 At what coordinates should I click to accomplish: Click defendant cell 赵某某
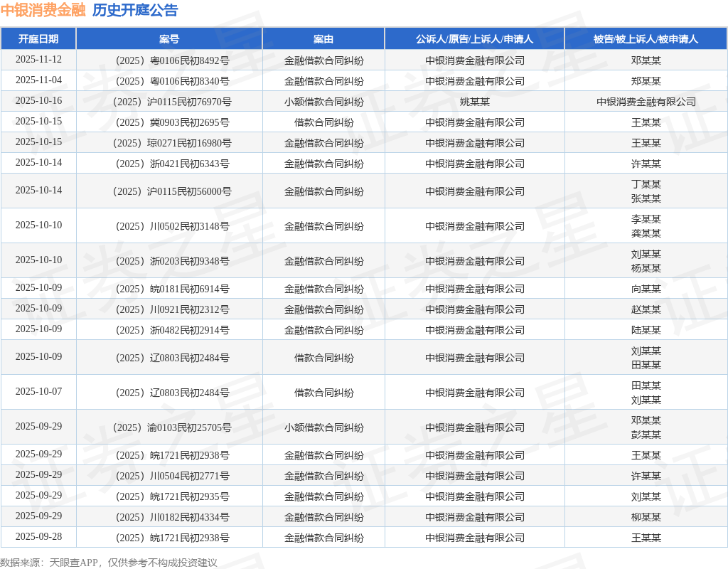pos(646,309)
